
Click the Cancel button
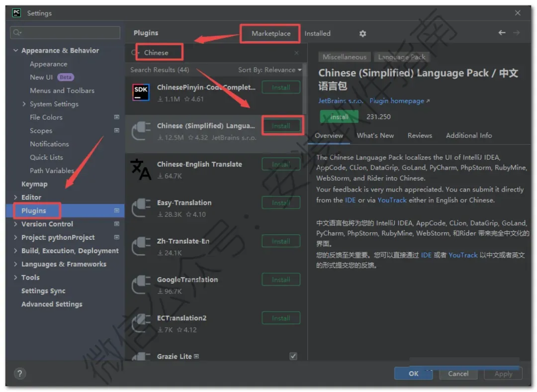coord(458,374)
